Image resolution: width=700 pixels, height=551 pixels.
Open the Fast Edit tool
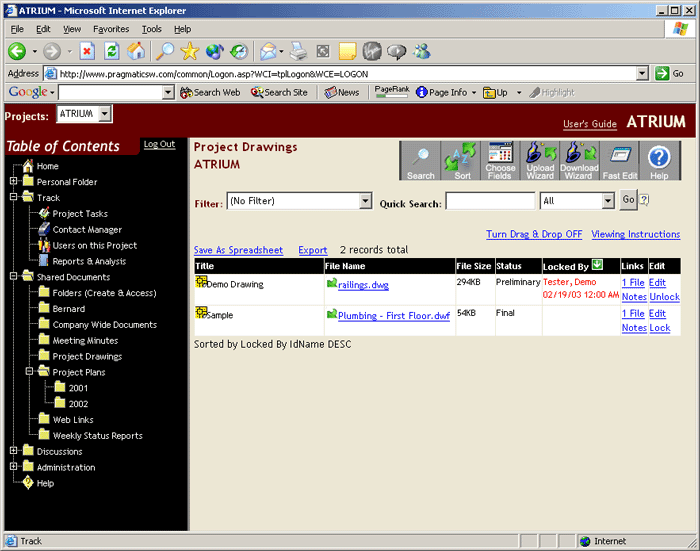point(620,160)
